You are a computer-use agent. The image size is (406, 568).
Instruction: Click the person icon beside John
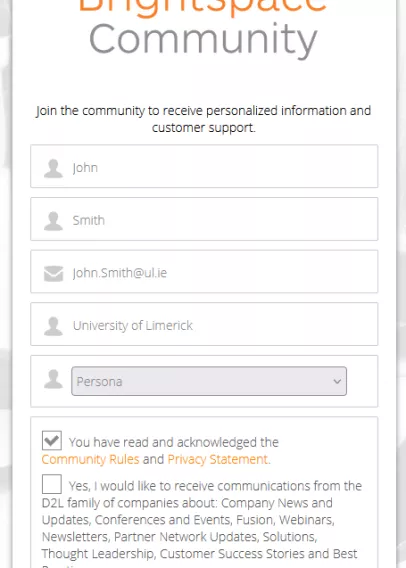point(53,168)
